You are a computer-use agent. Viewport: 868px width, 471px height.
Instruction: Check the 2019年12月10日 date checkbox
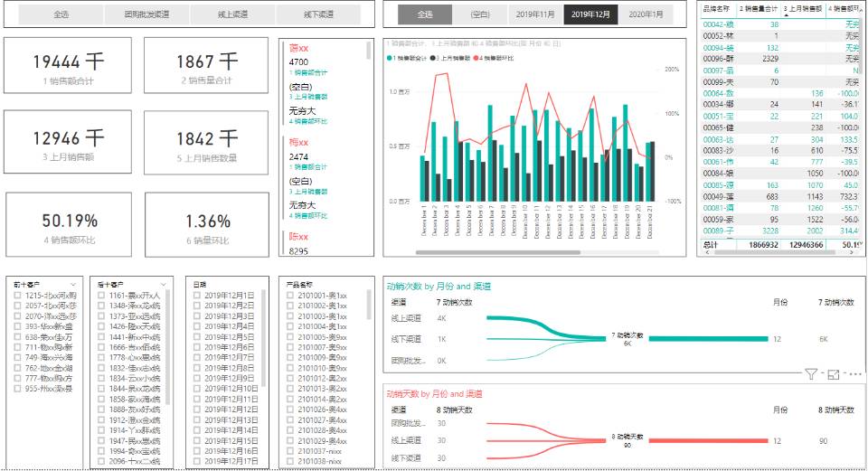pyautogui.click(x=197, y=389)
